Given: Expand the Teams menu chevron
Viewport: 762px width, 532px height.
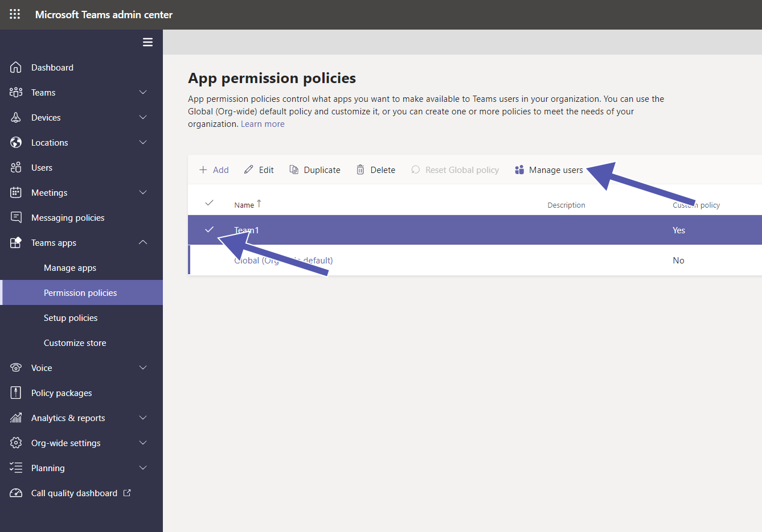Looking at the screenshot, I should point(143,92).
